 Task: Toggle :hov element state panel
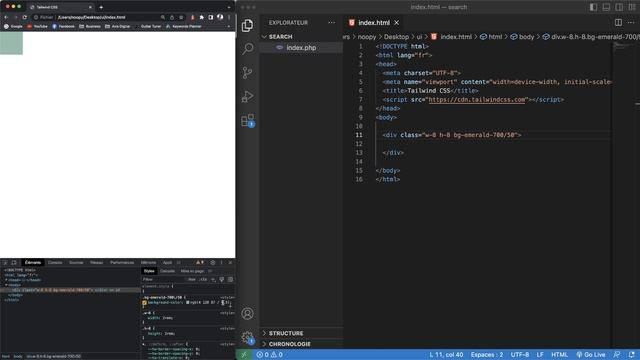[x=192, y=280]
